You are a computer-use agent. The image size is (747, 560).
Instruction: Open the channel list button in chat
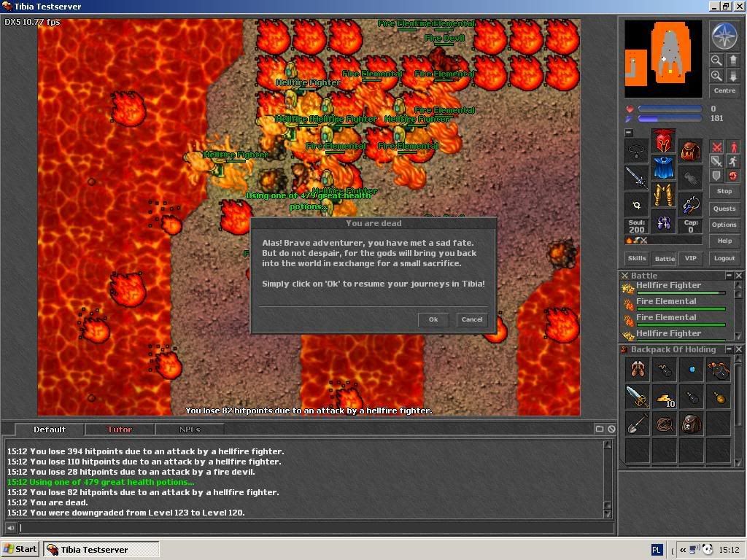click(x=600, y=429)
